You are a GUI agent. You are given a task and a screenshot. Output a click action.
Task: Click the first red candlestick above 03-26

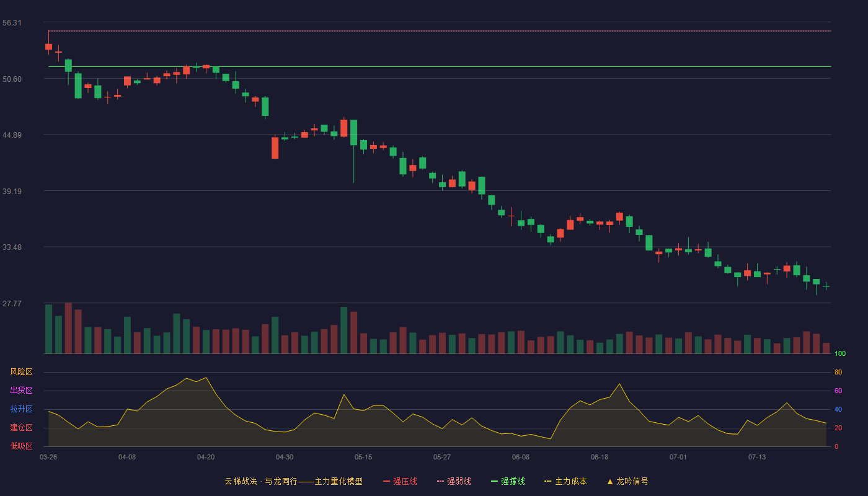[x=48, y=46]
